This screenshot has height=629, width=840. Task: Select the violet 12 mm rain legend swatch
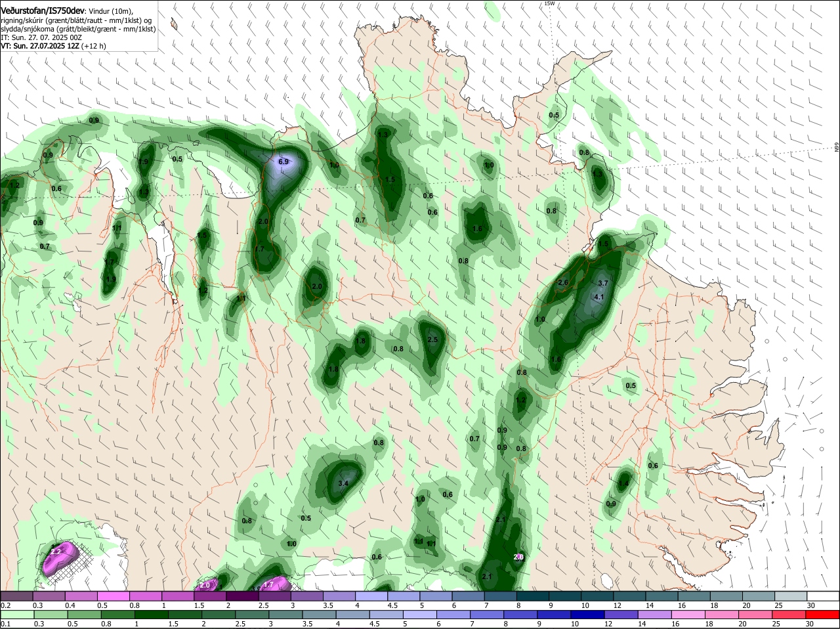pos(622,615)
